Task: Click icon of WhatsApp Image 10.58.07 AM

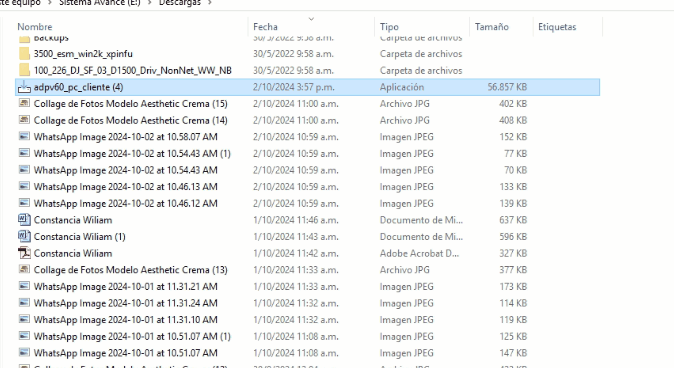Action: point(25,137)
